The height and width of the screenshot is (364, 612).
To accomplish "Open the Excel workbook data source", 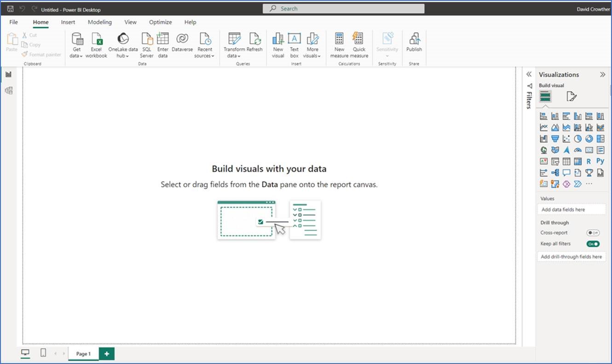I will 96,45.
